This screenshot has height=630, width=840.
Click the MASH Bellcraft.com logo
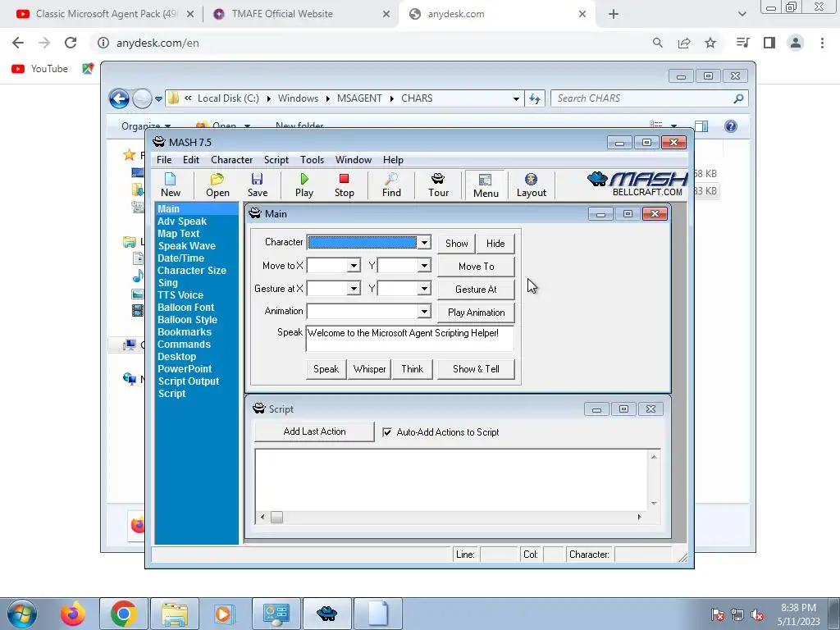point(637,184)
